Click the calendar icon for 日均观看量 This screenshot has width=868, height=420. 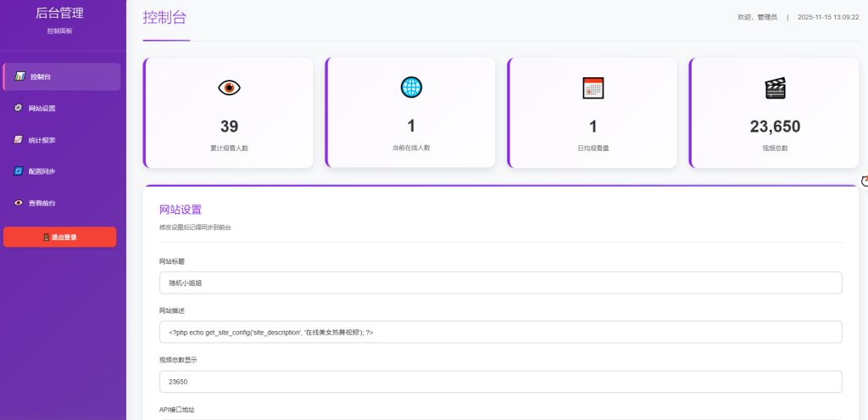point(593,87)
